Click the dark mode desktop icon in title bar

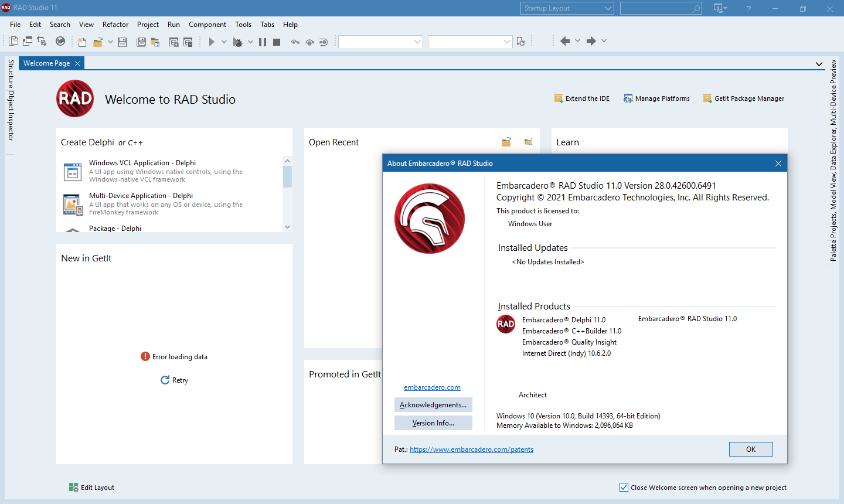720,8
